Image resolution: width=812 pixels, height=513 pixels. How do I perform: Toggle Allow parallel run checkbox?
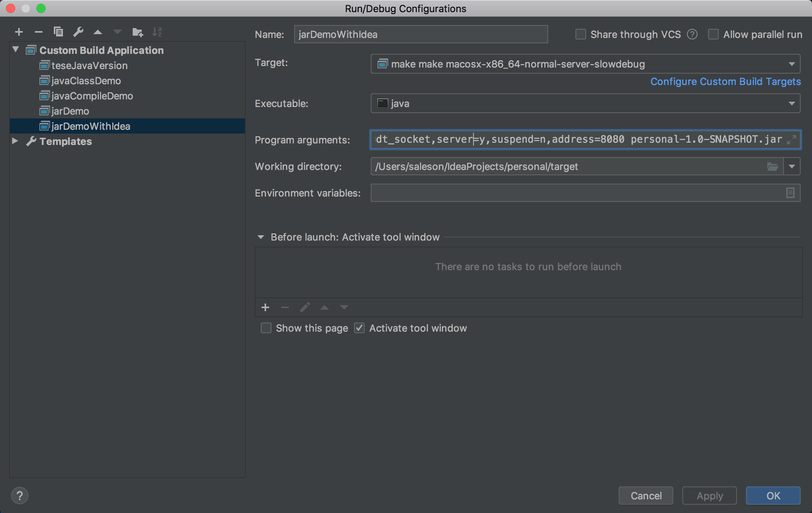click(713, 35)
